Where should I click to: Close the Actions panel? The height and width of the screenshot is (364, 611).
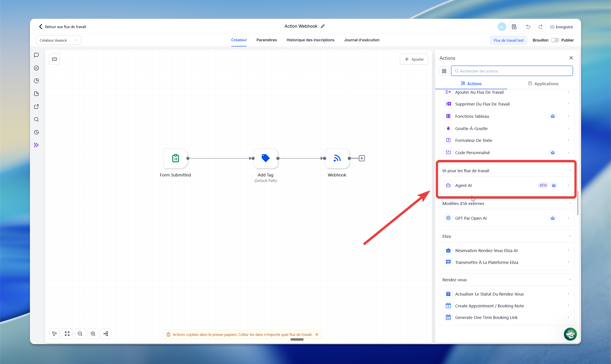coord(571,58)
